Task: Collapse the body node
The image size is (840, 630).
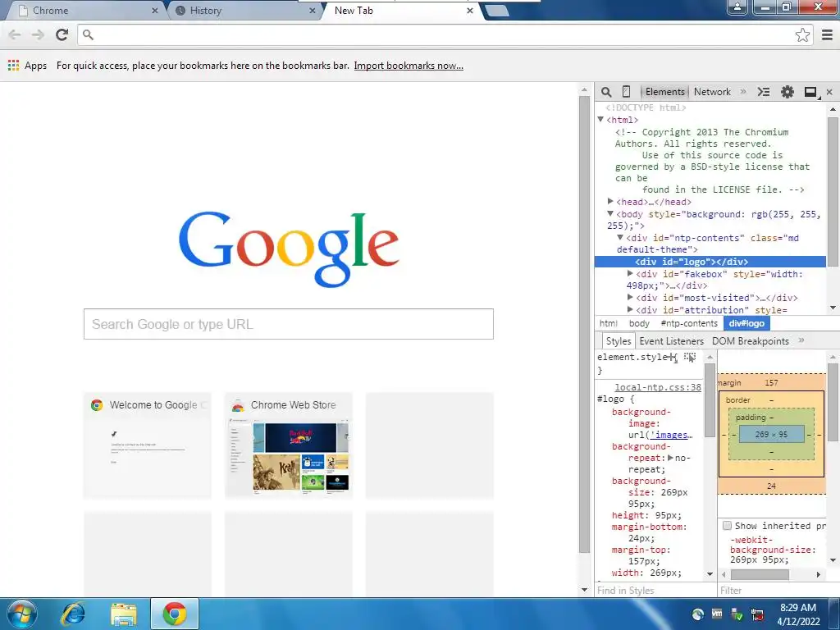Action: pyautogui.click(x=610, y=214)
